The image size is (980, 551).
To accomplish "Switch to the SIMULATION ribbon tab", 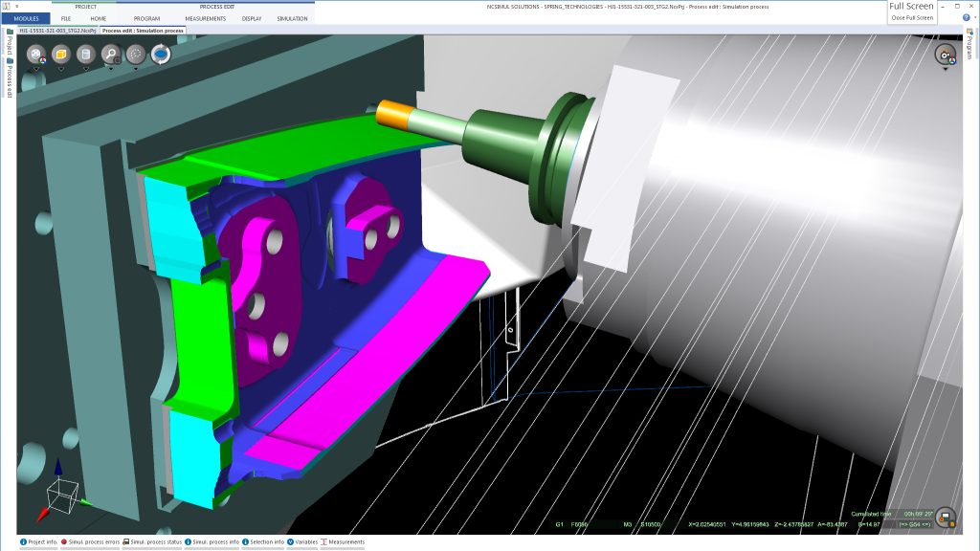I will 292,18.
